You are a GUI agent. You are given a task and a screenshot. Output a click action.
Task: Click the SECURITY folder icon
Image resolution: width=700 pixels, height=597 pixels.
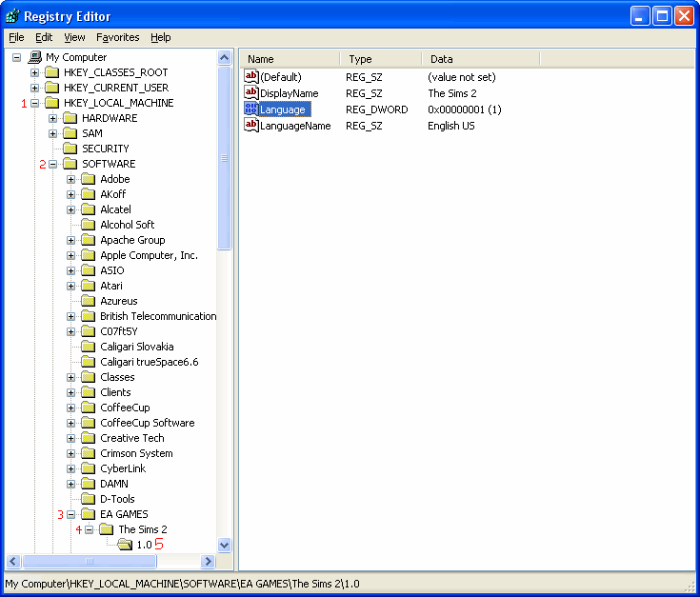70,149
